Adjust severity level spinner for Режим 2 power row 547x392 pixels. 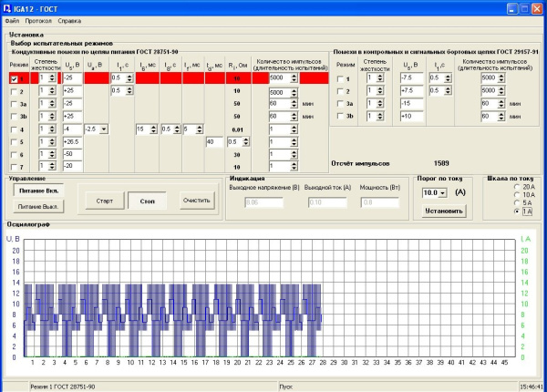click(x=54, y=92)
